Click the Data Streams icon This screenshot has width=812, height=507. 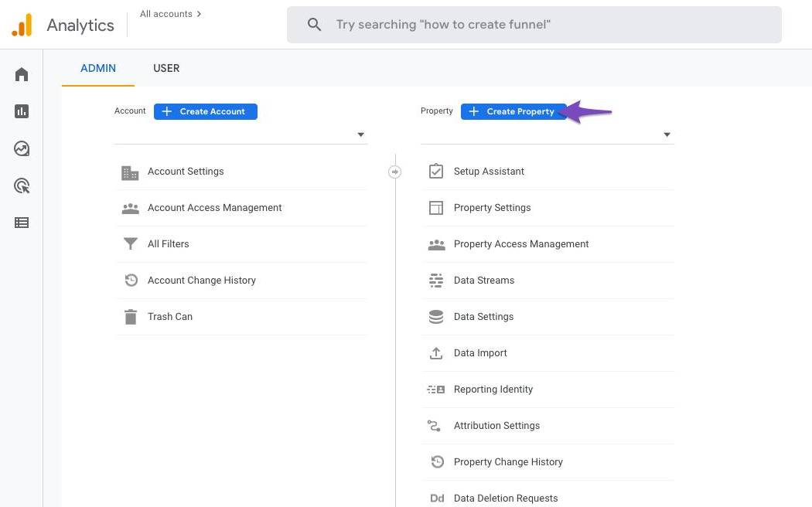(436, 281)
